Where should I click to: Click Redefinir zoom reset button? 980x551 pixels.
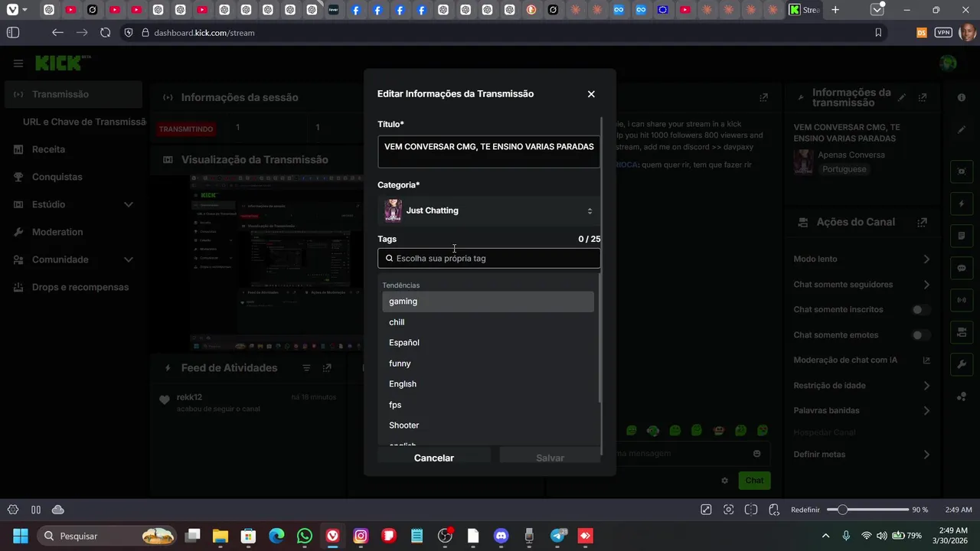[805, 510]
